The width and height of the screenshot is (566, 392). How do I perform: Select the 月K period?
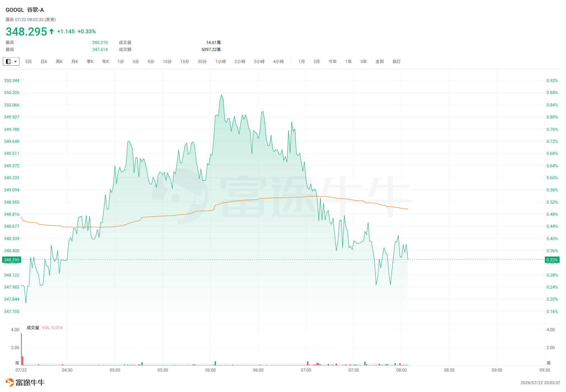75,61
